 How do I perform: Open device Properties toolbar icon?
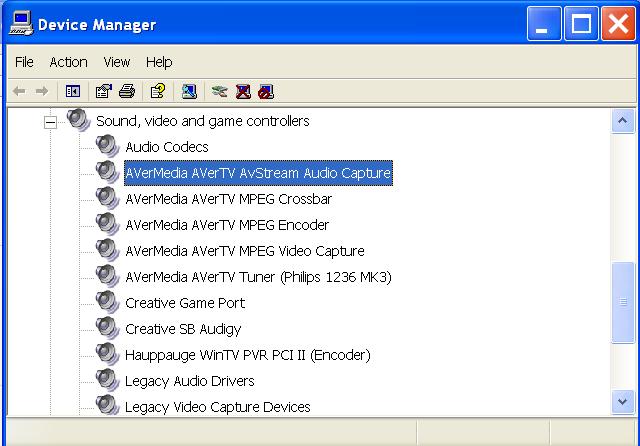(104, 91)
